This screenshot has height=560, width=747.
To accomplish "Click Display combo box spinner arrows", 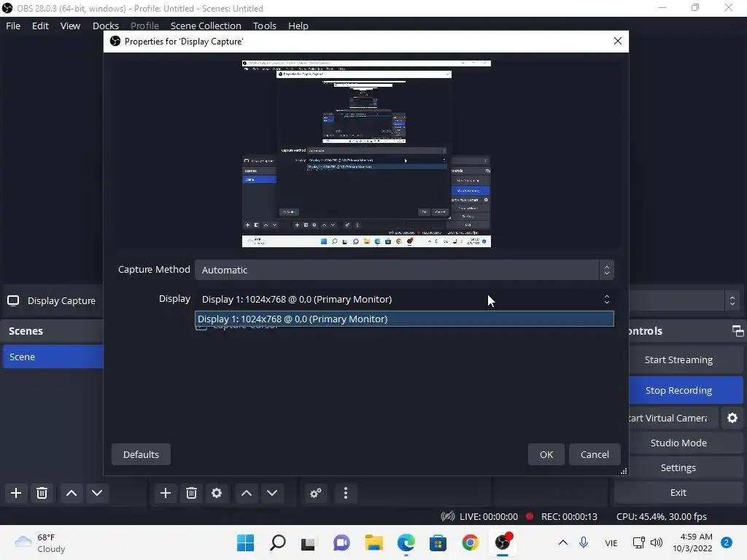I will pos(606,299).
